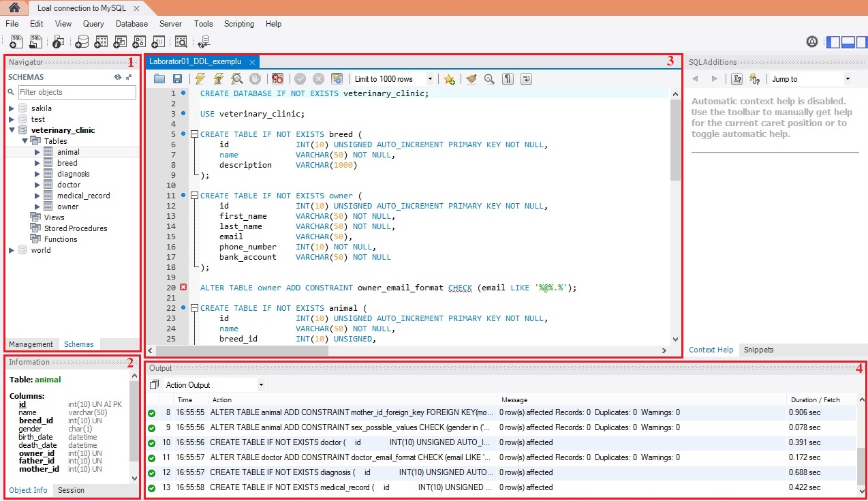Execute the whole script with lightning icon
Screen dimensions: 868x501
[x=200, y=79]
